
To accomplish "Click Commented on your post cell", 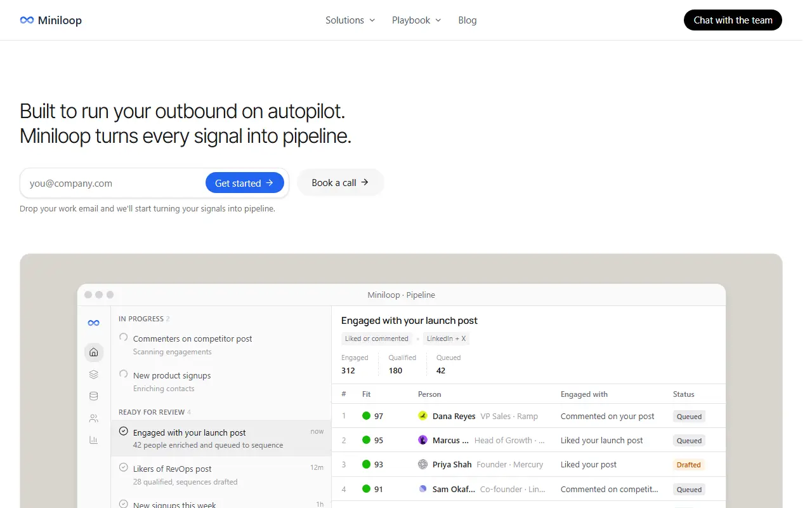I will tap(608, 416).
